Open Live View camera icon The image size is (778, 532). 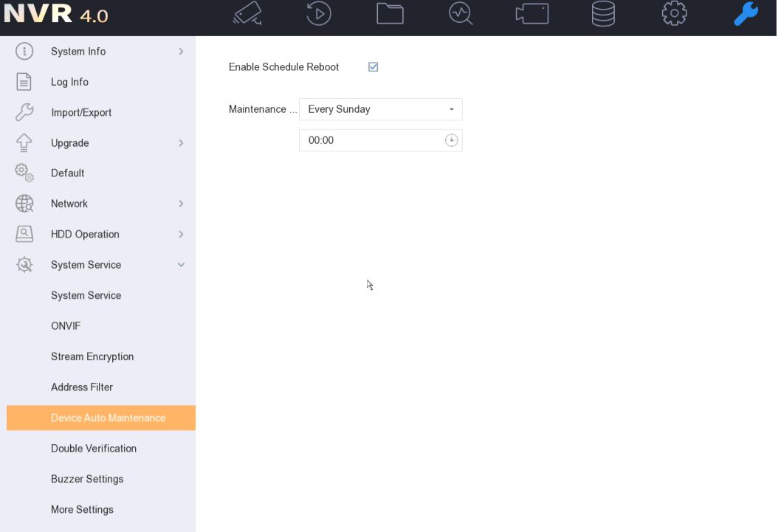coord(247,13)
